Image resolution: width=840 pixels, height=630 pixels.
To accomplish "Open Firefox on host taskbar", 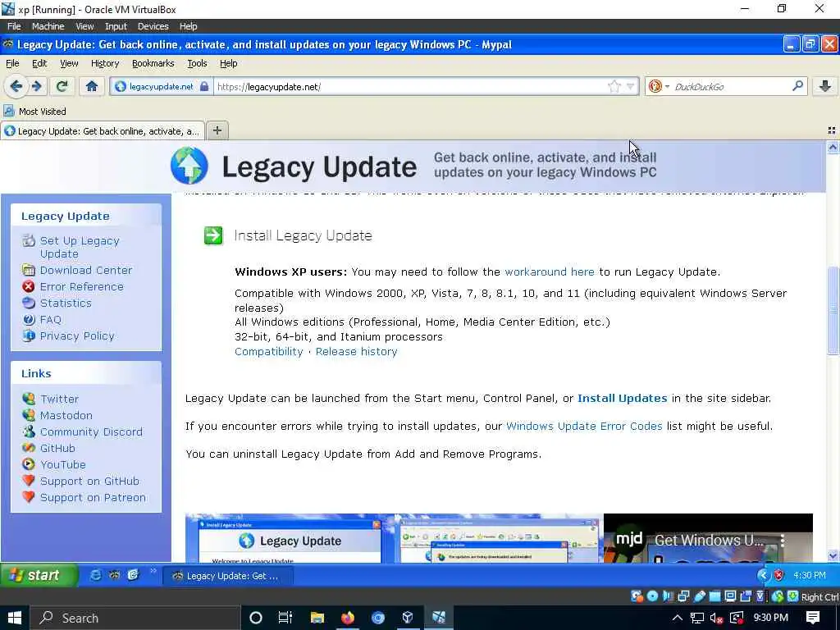I will coord(348,618).
